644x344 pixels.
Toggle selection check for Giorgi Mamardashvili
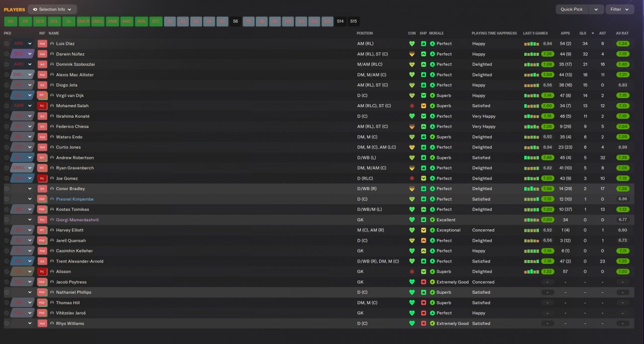7,220
